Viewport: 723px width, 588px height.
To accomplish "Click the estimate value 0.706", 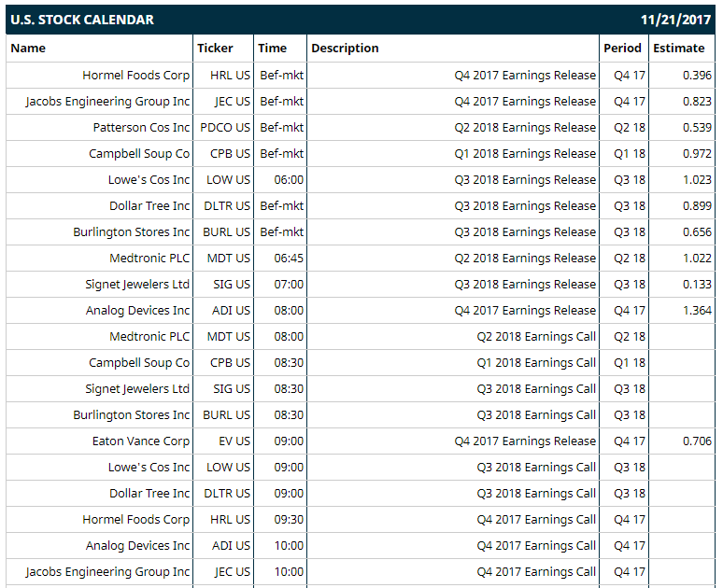I will [697, 441].
